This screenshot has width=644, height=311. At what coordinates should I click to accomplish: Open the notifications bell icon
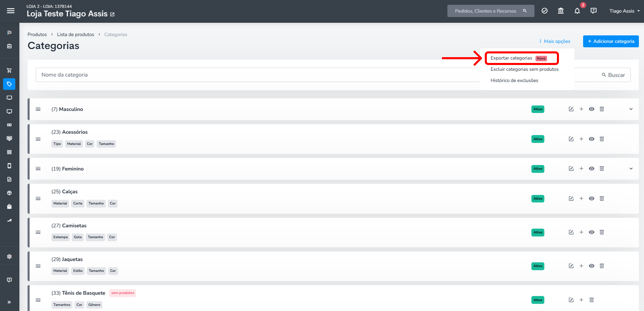tap(577, 11)
